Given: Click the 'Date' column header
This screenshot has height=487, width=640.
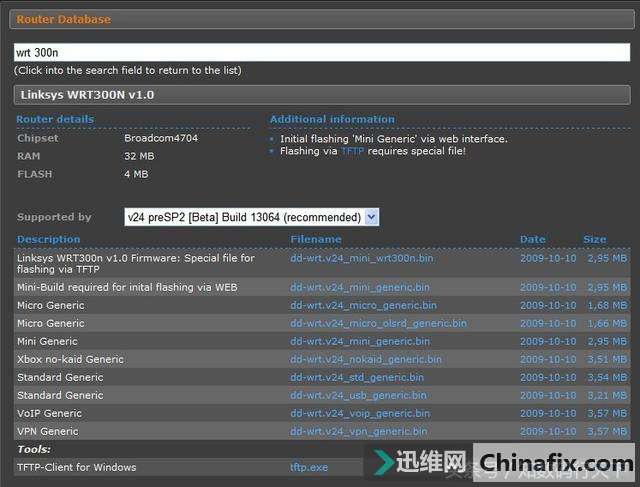Looking at the screenshot, I should pos(533,239).
